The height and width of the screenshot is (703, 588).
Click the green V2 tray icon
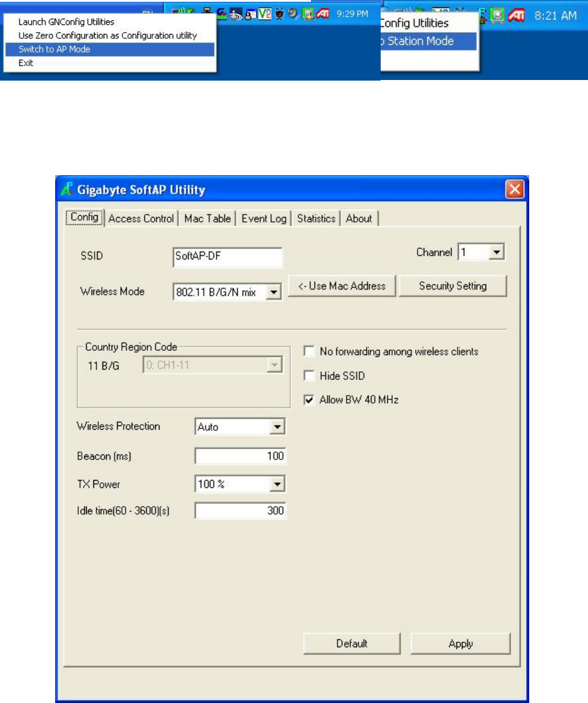click(265, 14)
